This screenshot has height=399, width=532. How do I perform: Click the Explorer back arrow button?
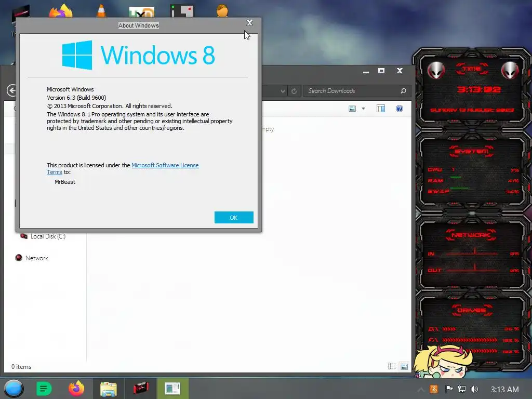coord(11,90)
